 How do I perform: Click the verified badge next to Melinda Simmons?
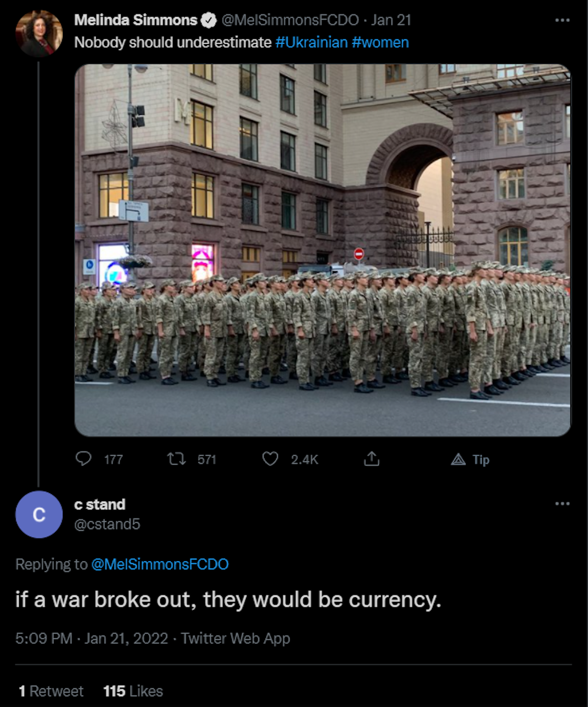point(209,20)
